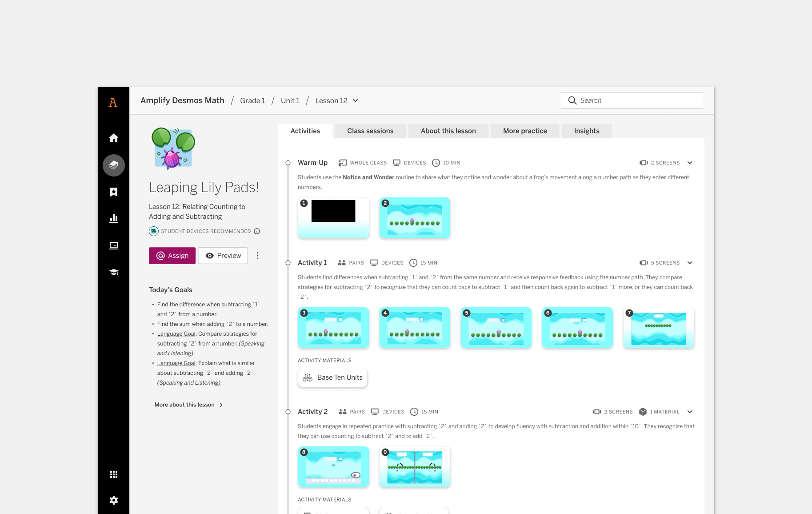Click the Assign button
This screenshot has height=514, width=812.
[x=172, y=256]
